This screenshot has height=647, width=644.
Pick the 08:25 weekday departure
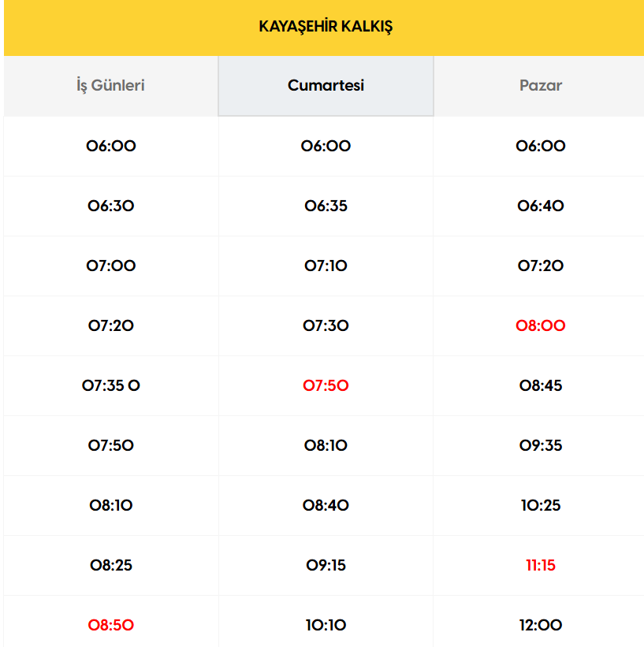[111, 566]
